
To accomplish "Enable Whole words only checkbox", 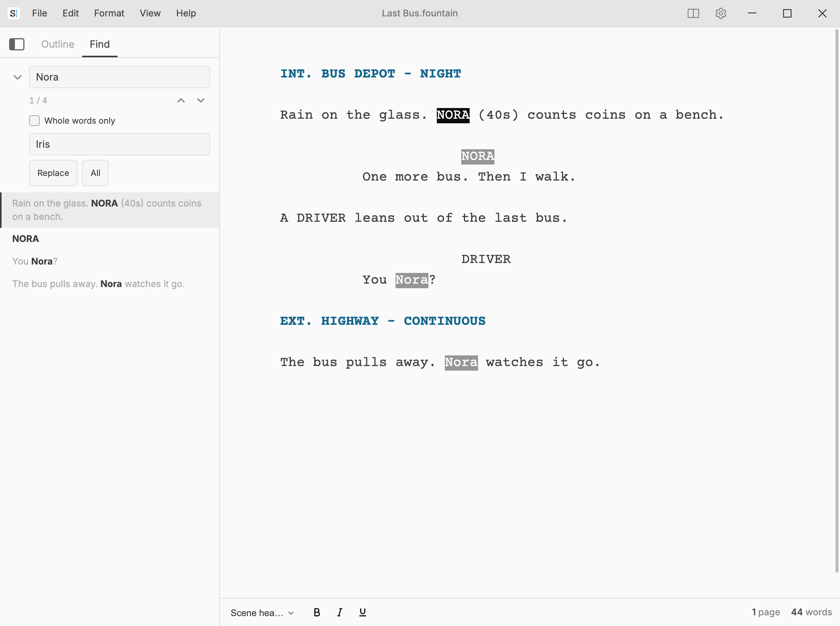I will [34, 121].
